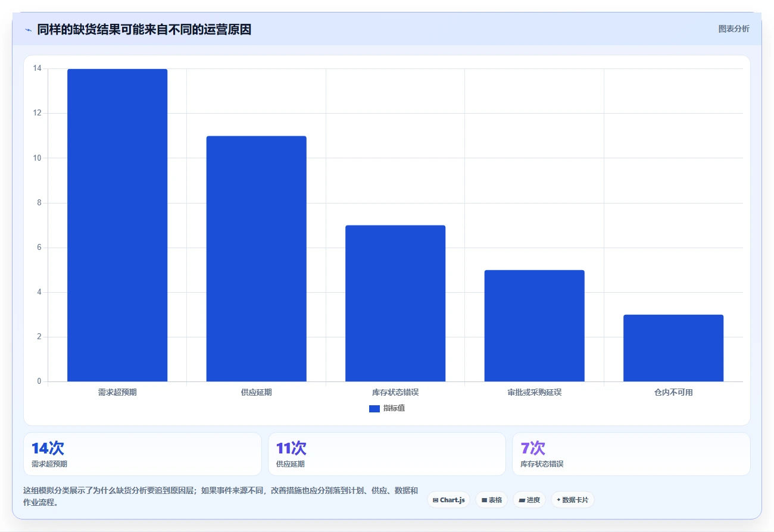Click the 库存状态错误 x-axis label
The height and width of the screenshot is (532, 774).
(395, 393)
